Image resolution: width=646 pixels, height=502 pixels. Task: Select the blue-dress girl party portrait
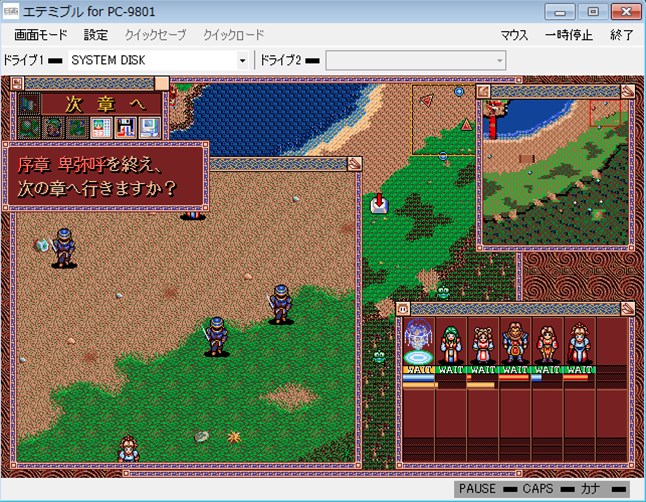pyautogui.click(x=579, y=342)
